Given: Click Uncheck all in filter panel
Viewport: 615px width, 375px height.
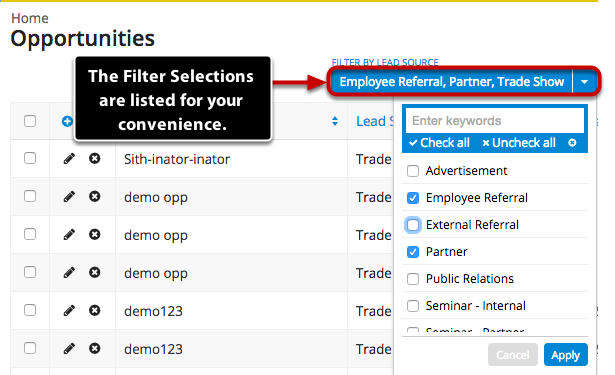Looking at the screenshot, I should [x=519, y=143].
